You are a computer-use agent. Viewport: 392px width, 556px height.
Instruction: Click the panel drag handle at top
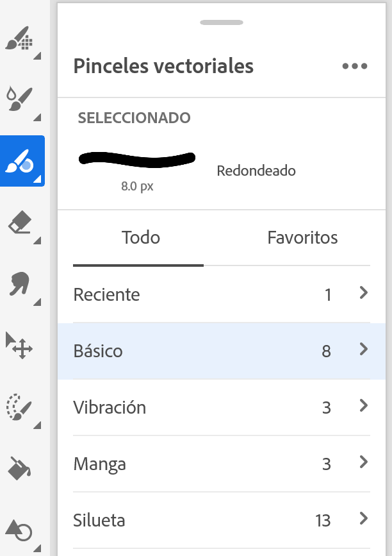pyautogui.click(x=222, y=22)
